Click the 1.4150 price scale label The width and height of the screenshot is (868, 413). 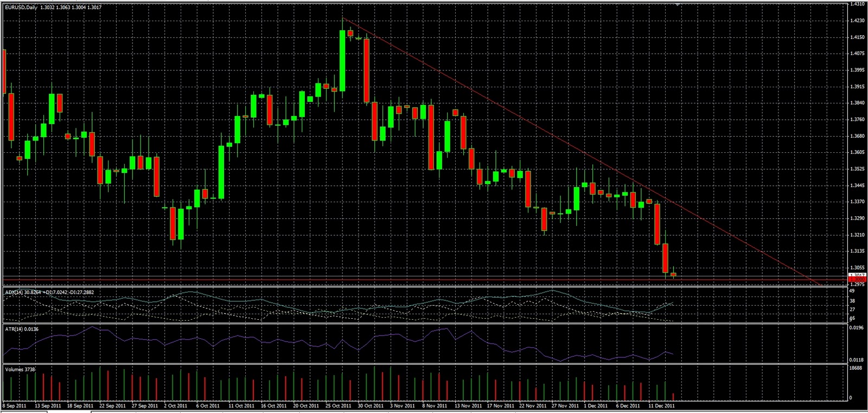coord(858,37)
